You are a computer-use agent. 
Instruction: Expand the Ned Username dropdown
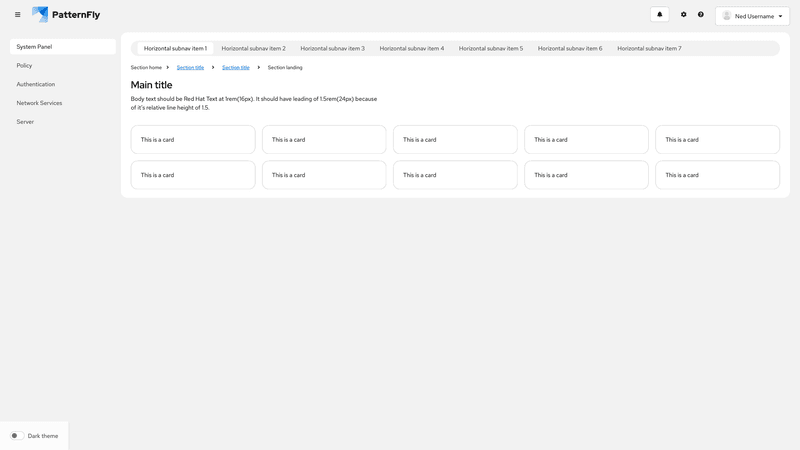[780, 16]
